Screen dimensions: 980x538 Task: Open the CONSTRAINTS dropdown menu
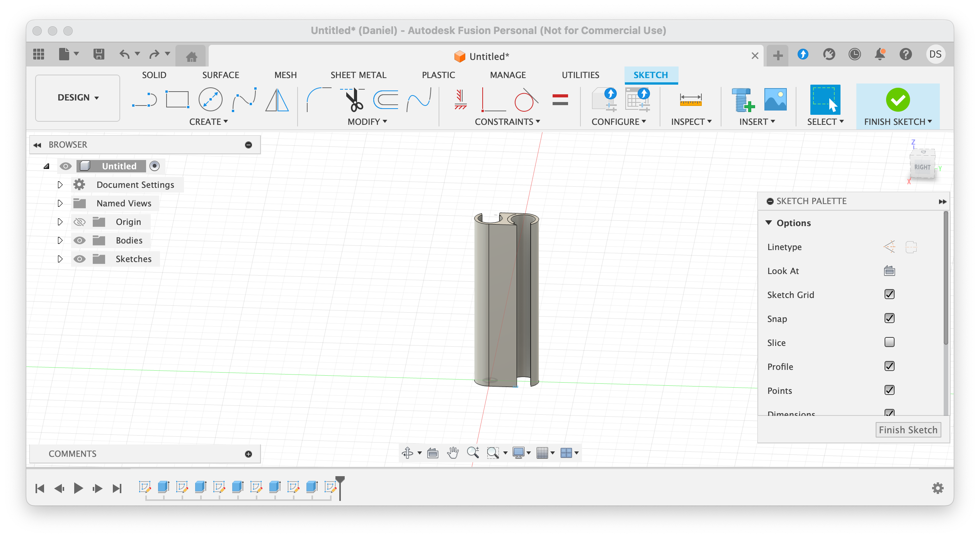point(507,122)
